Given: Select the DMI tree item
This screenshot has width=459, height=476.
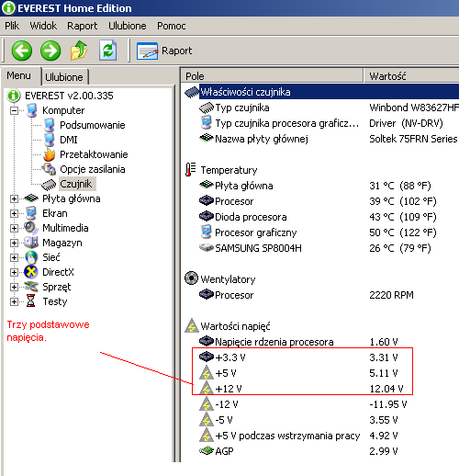Looking at the screenshot, I should (69, 140).
